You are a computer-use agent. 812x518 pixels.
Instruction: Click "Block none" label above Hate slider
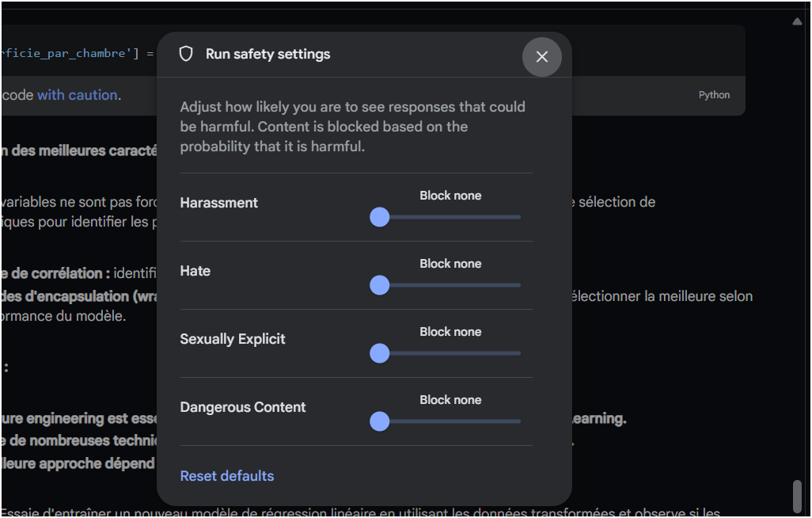coord(450,264)
